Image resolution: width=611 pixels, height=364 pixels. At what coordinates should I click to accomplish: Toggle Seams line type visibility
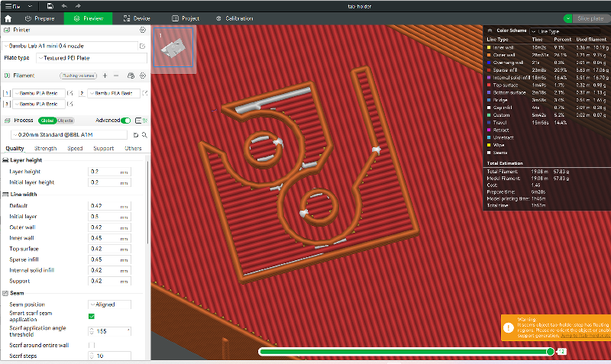[x=489, y=153]
